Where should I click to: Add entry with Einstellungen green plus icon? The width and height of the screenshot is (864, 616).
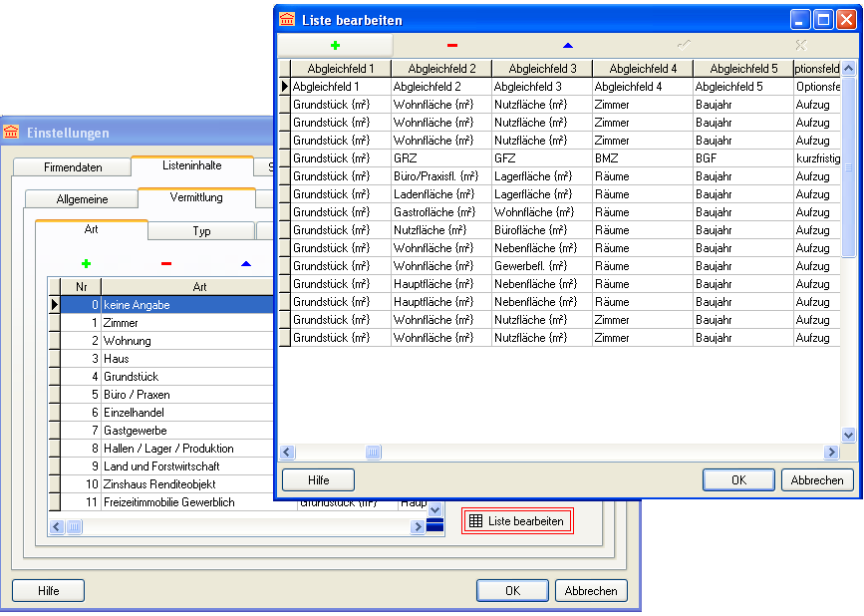pos(86,263)
